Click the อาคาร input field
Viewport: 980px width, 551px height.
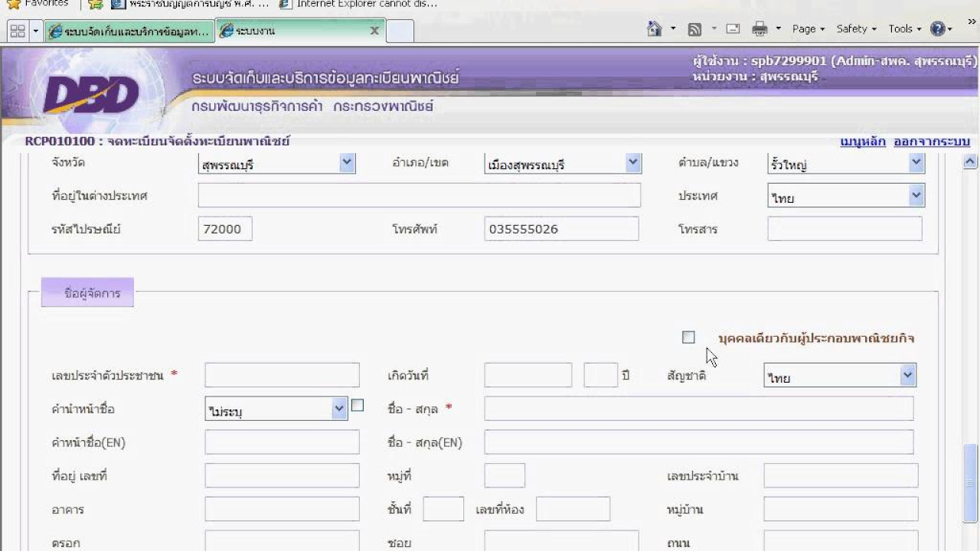(x=282, y=509)
